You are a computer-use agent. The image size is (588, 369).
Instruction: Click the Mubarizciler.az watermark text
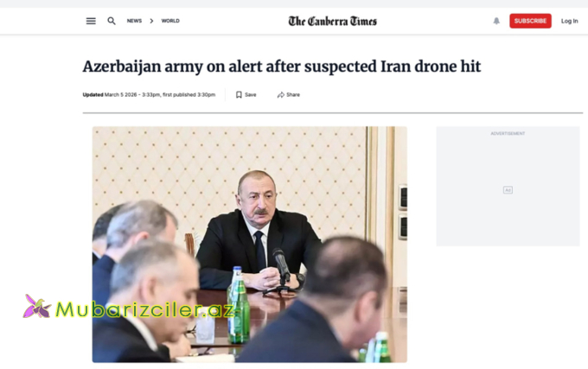click(x=145, y=310)
